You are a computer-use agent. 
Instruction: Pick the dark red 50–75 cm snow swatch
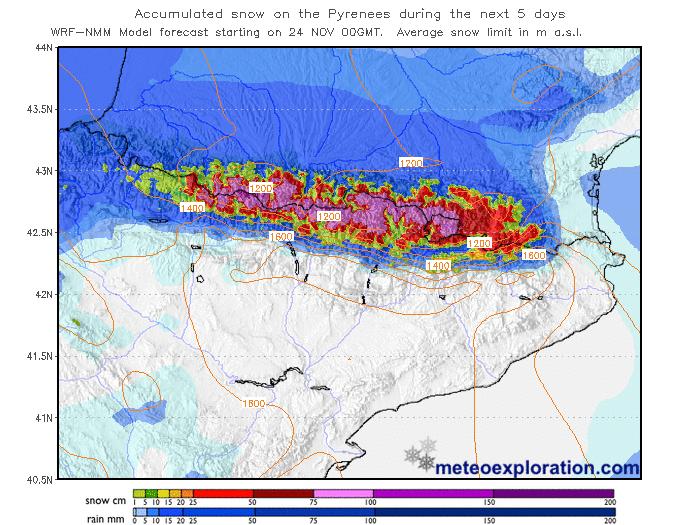(283, 493)
